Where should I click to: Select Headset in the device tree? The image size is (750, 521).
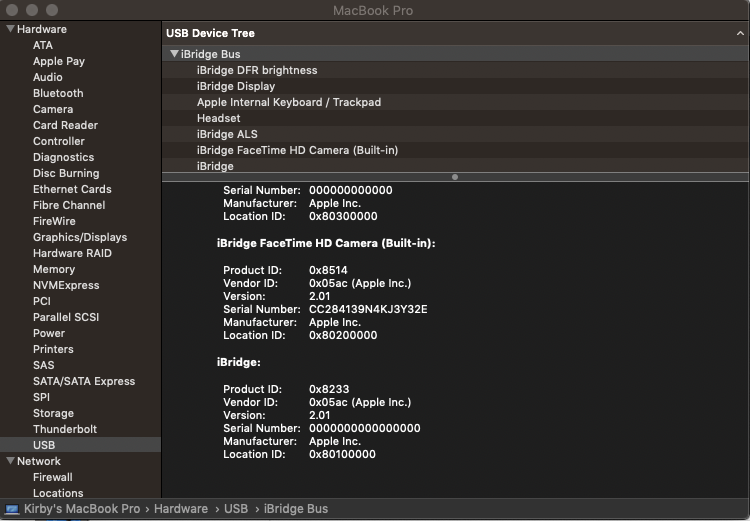455,118
